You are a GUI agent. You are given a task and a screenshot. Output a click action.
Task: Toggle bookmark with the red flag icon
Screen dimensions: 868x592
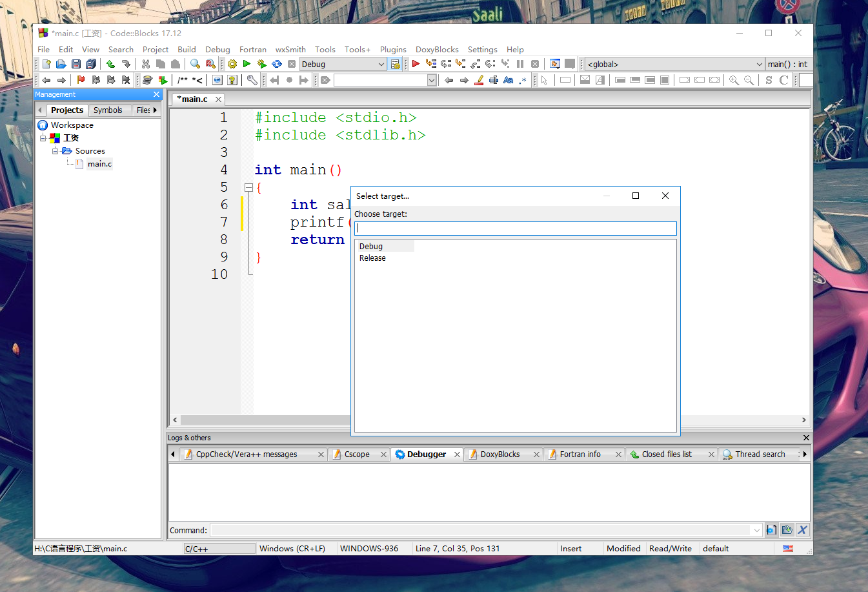[x=81, y=80]
